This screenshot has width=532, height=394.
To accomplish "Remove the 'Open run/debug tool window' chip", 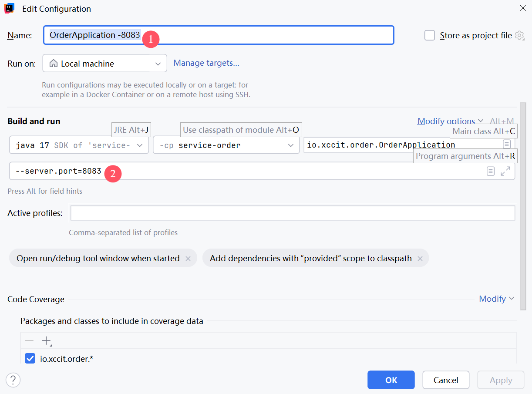I will point(188,259).
